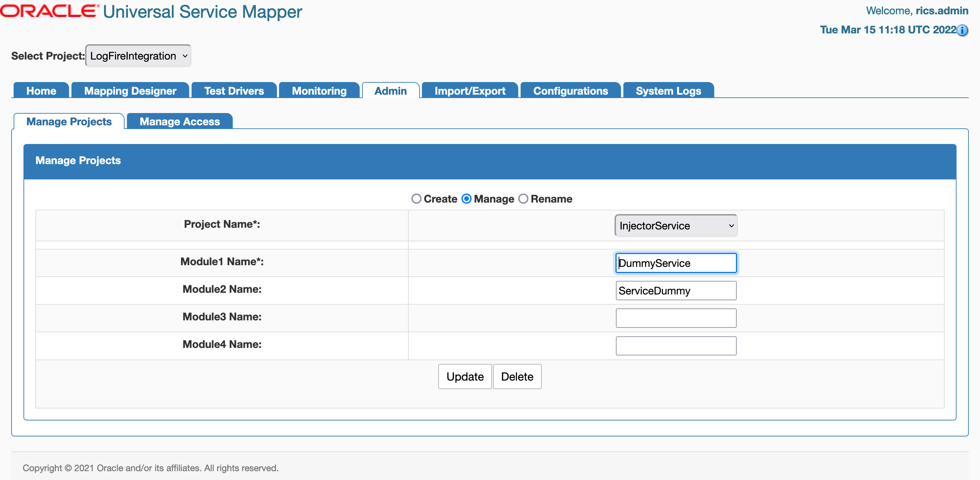This screenshot has width=980, height=480.
Task: Open the Import/Export tab
Action: pyautogui.click(x=470, y=91)
